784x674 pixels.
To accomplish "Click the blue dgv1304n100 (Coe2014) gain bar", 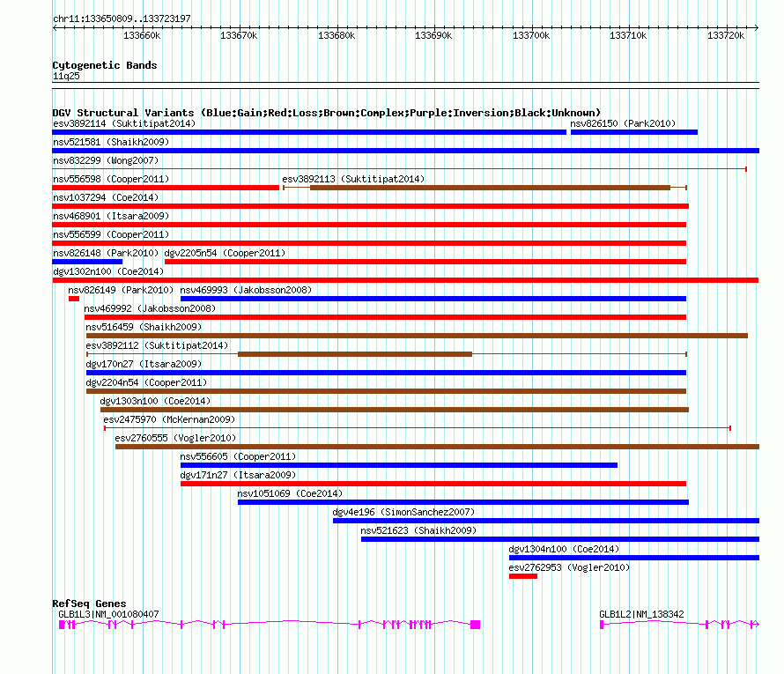I will point(634,558).
